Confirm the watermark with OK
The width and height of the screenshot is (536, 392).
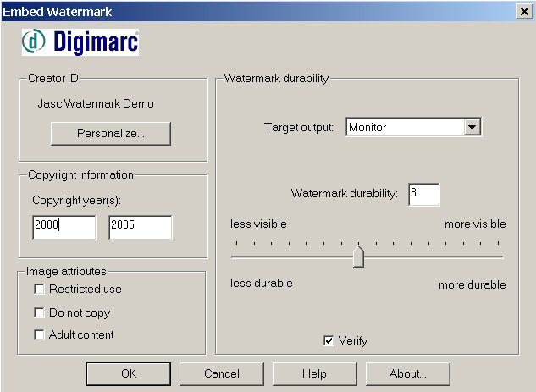pyautogui.click(x=129, y=373)
